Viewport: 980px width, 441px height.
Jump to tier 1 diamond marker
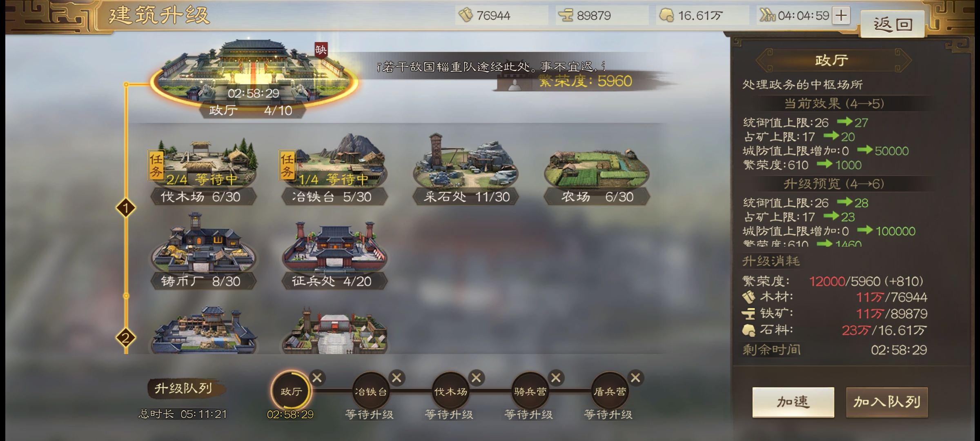coord(126,208)
